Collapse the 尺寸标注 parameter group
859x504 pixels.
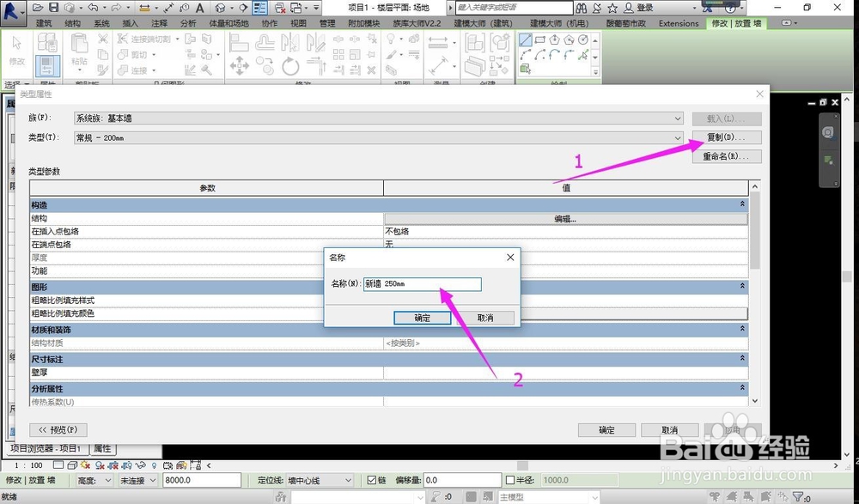[742, 358]
